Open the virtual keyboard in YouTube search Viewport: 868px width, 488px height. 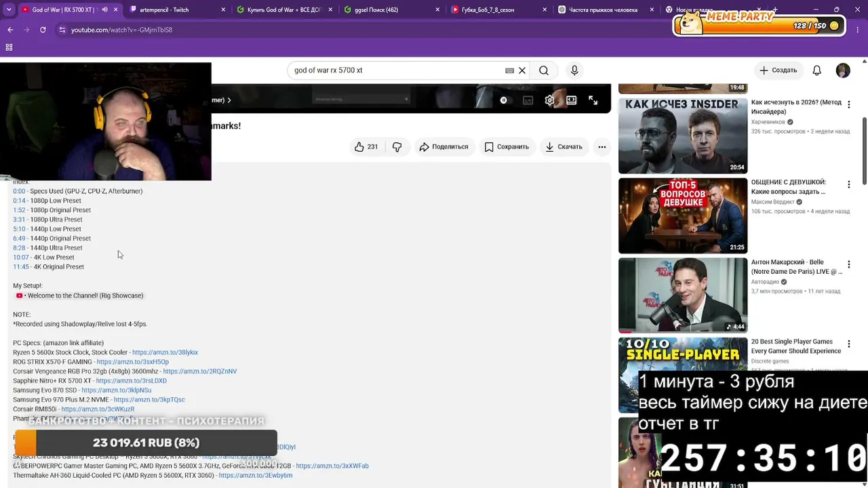click(x=509, y=70)
